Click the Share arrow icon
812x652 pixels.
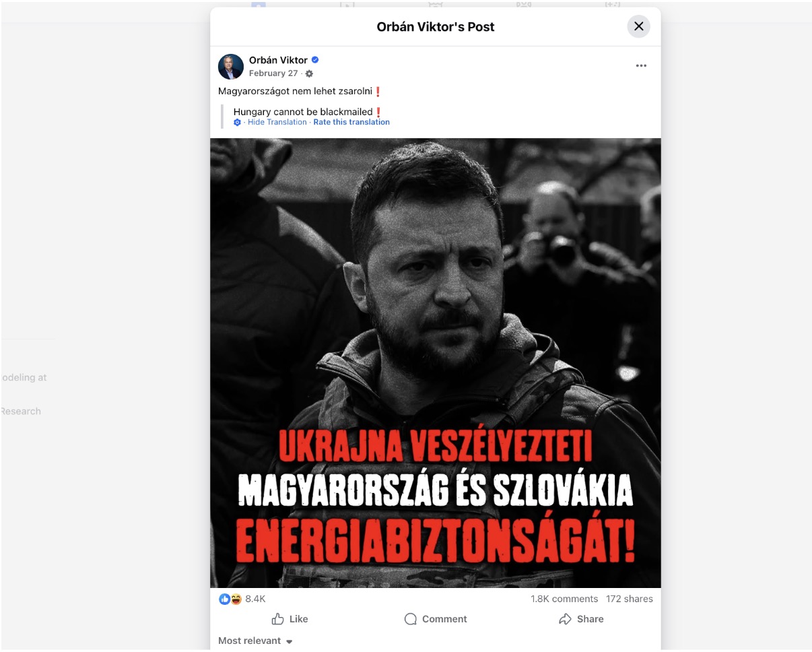pyautogui.click(x=565, y=619)
